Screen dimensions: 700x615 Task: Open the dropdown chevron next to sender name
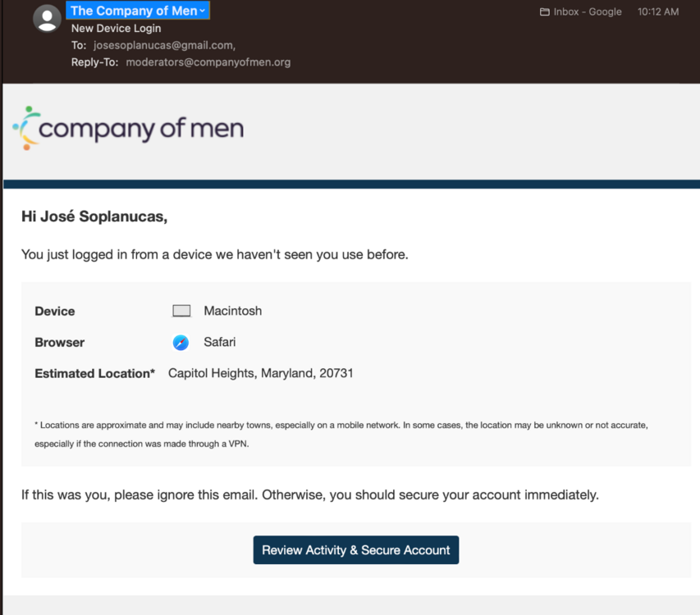pos(201,11)
